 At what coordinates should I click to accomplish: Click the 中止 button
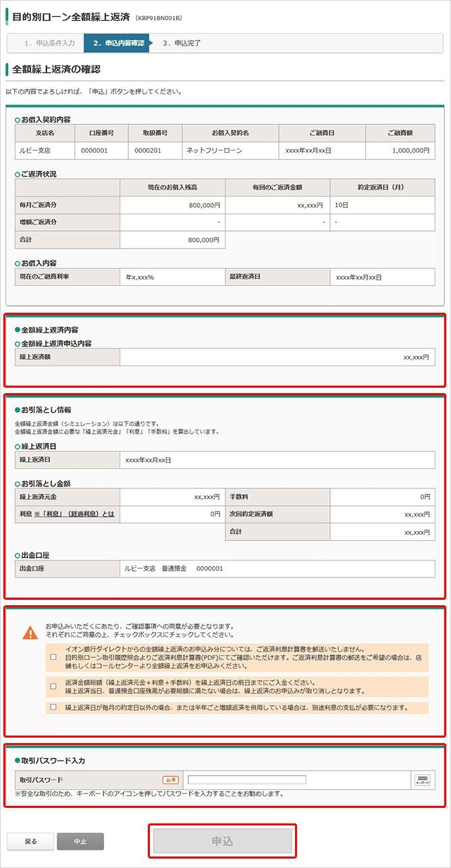click(80, 842)
